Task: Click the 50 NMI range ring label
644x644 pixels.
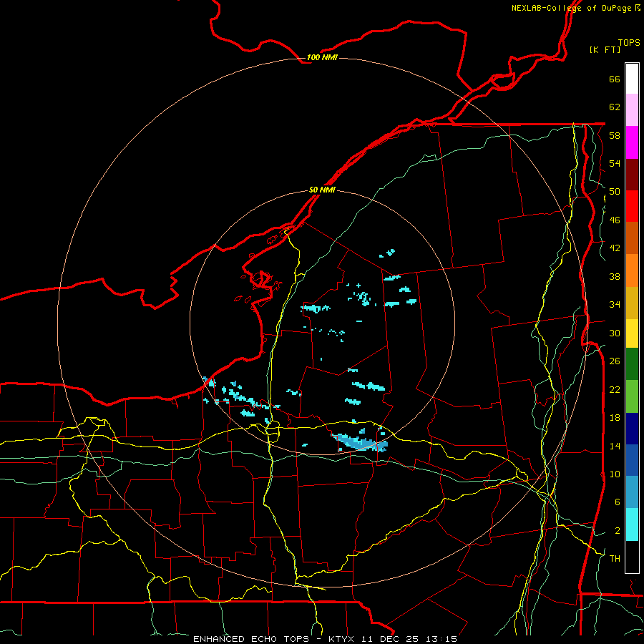Action: click(322, 190)
